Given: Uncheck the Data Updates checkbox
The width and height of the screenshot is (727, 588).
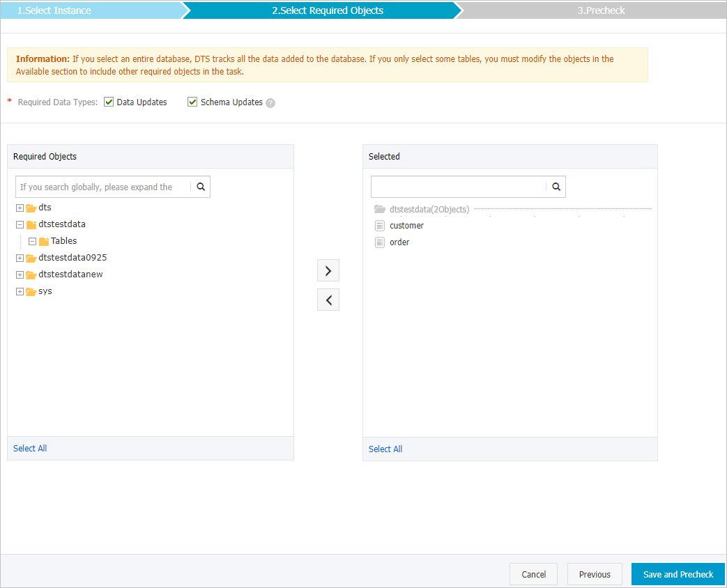Looking at the screenshot, I should click(109, 101).
